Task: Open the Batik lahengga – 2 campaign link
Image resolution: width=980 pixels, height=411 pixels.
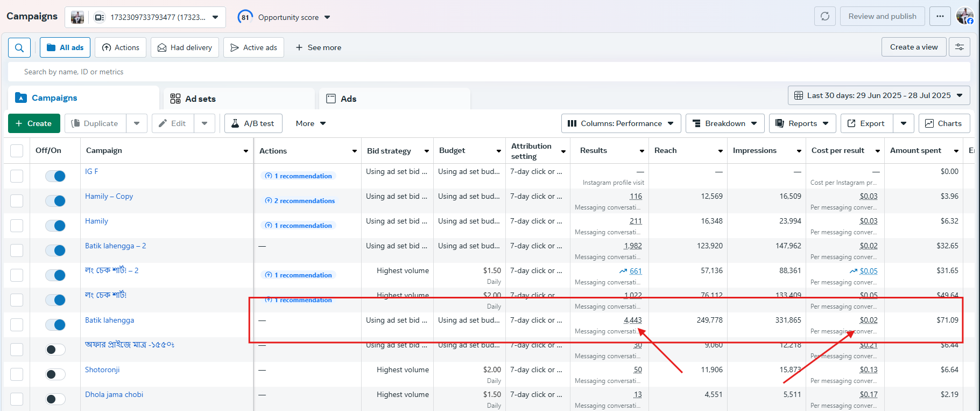Action: (115, 246)
